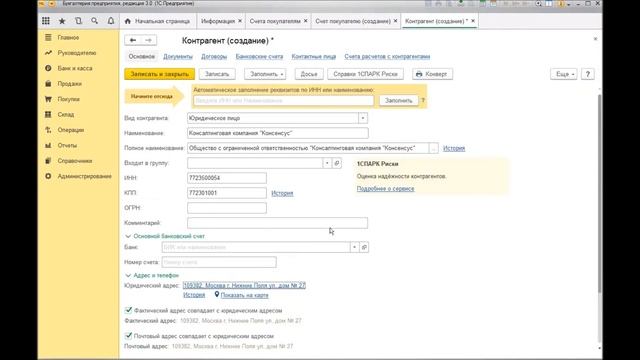640x360 pixels.
Task: Click the ОГРН input field
Action: click(227, 208)
